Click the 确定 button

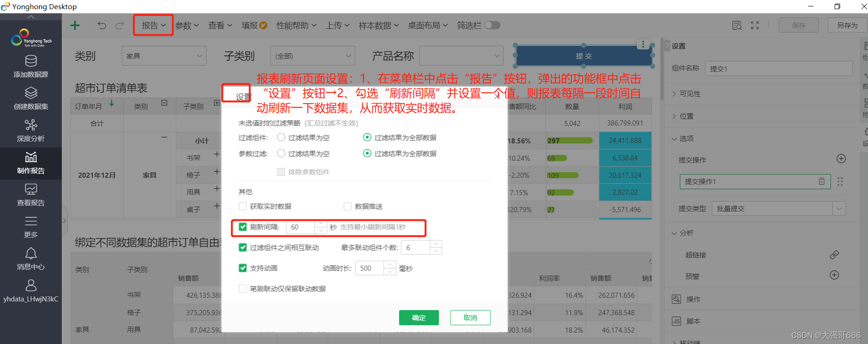[419, 317]
